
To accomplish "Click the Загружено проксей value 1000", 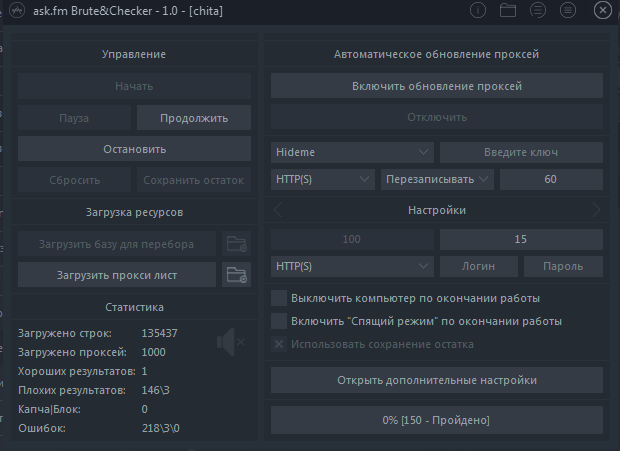I will [153, 352].
